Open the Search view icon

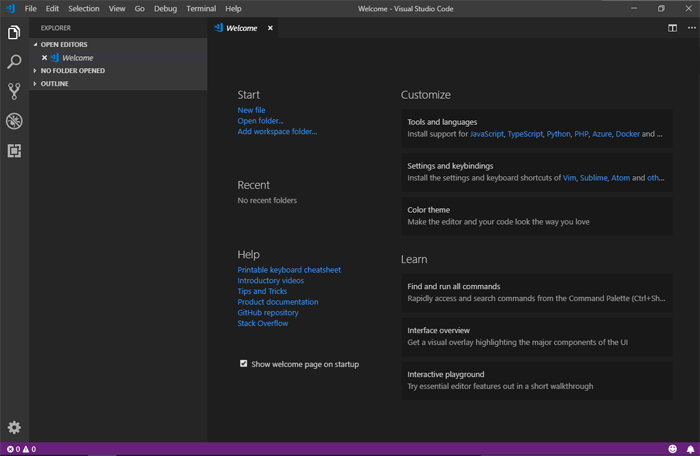pyautogui.click(x=14, y=62)
